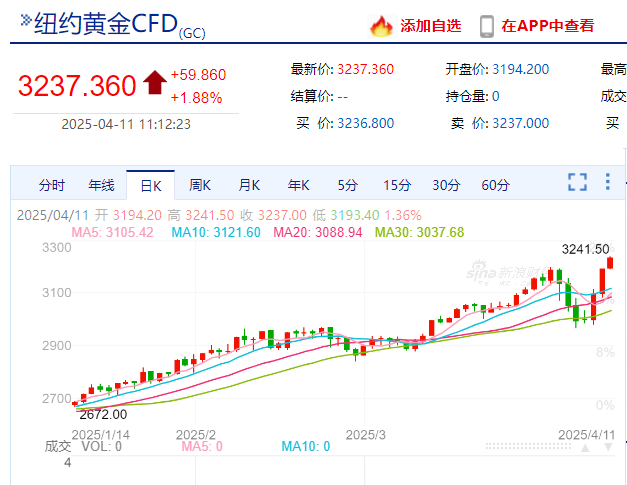Click the double-chevron icon before 纽约黄金CFD
This screenshot has width=627, height=485.
pos(26,20)
